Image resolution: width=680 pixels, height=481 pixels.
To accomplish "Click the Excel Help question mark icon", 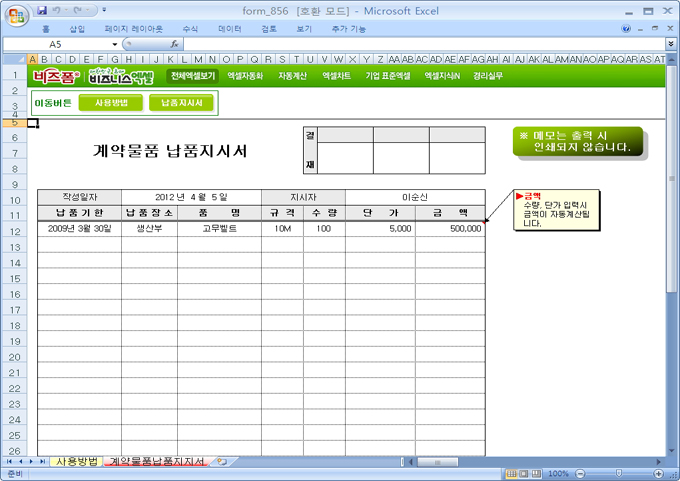I will coord(626,29).
